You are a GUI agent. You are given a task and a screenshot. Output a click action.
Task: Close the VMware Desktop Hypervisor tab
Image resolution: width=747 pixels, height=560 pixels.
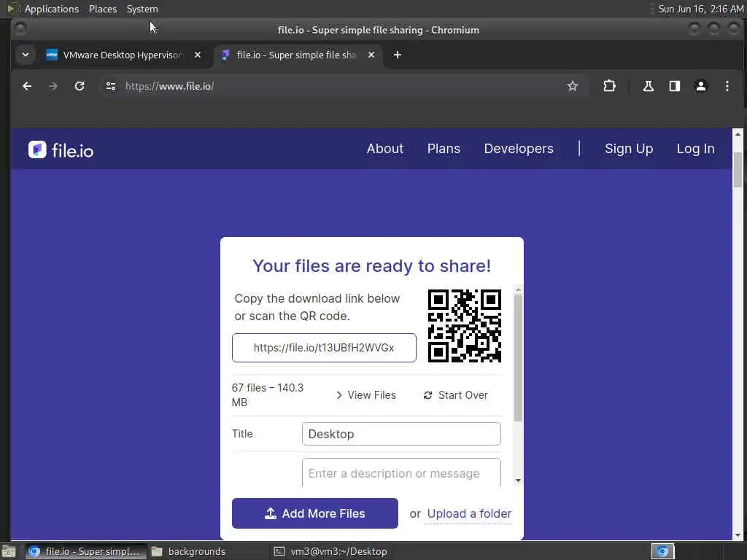198,55
